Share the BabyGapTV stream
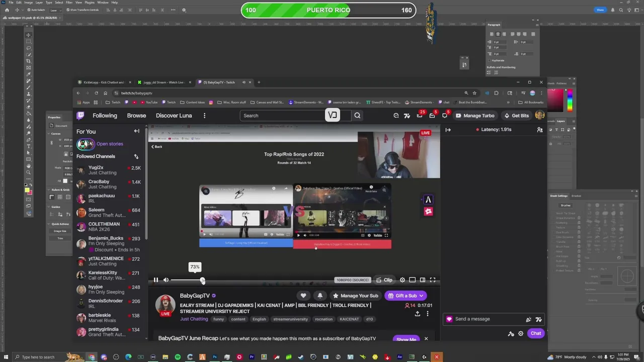644x362 pixels. click(x=417, y=314)
